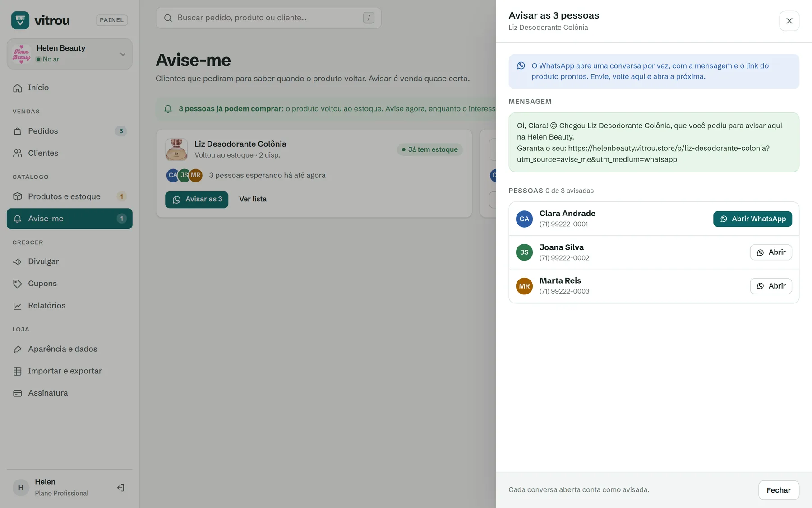Click the WhatsApp icon in info notice
Viewport: 812px width, 508px height.
(x=521, y=65)
